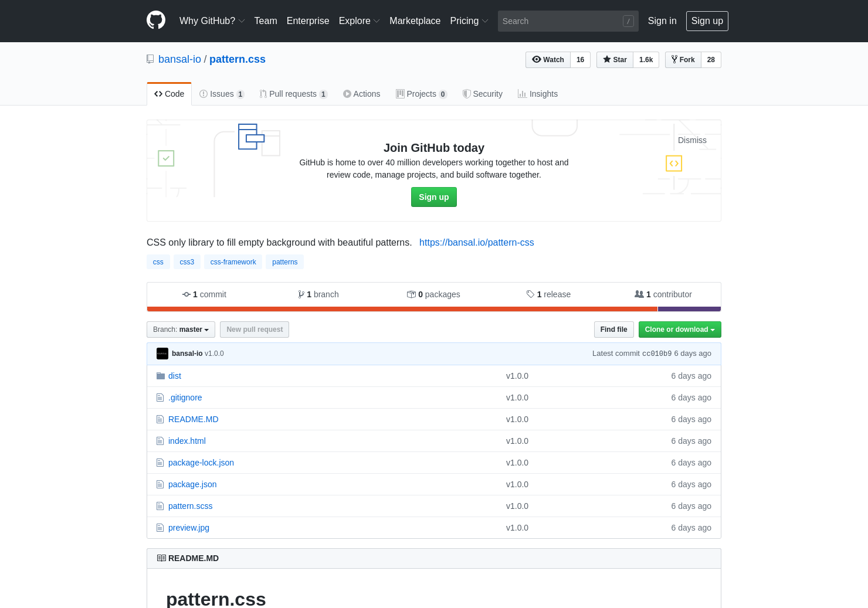The height and width of the screenshot is (608, 868).
Task: Switch to the Security tab
Action: 483,94
